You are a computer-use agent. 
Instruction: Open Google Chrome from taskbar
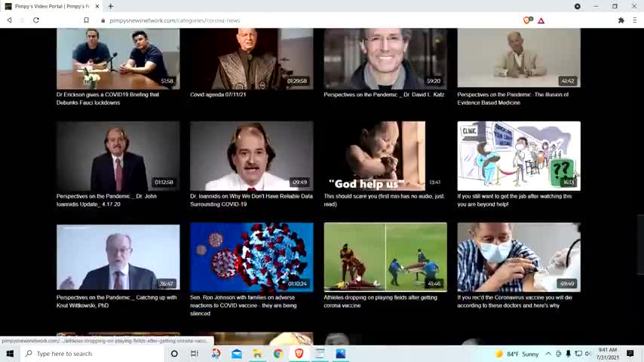(278, 354)
